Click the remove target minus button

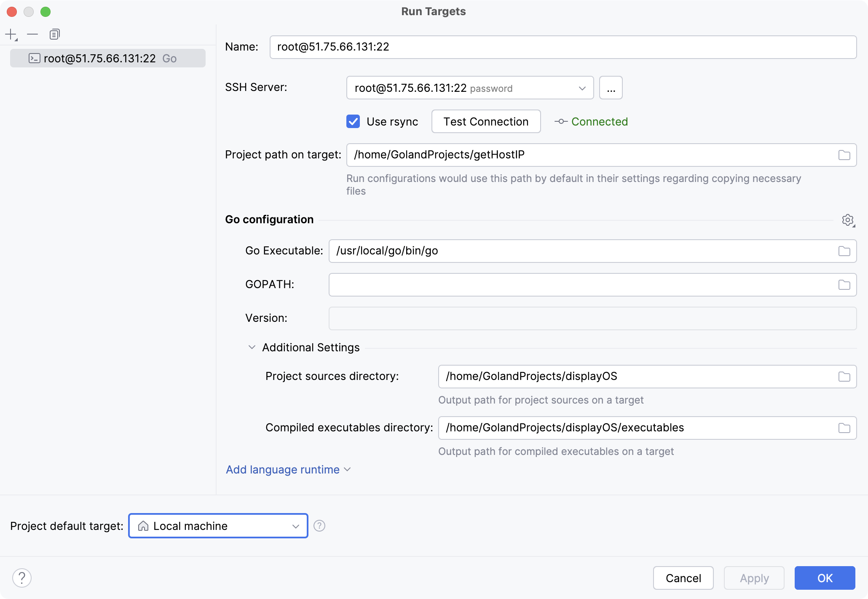click(x=32, y=34)
